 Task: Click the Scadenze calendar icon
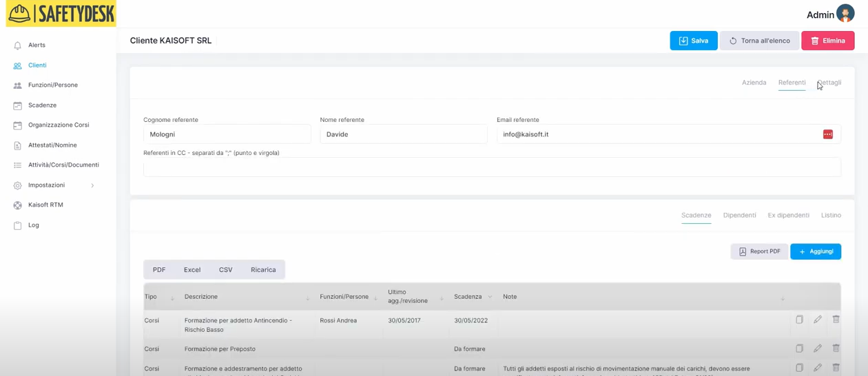pos(17,105)
